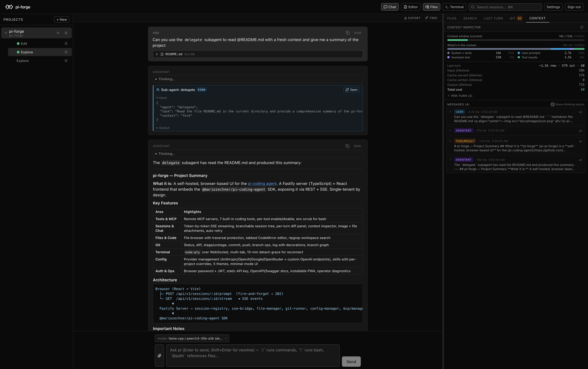Click the paperclip attach file button
Viewport: 588px width, 369px height.
tap(159, 356)
